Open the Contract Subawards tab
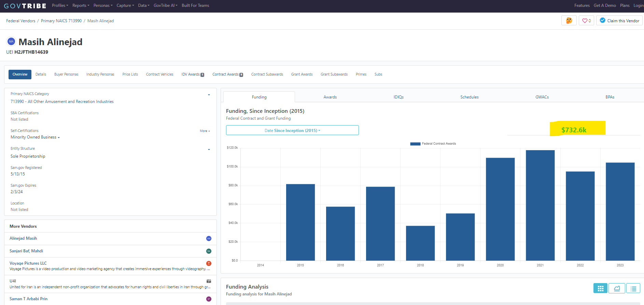Image resolution: width=644 pixels, height=305 pixels. click(x=267, y=75)
